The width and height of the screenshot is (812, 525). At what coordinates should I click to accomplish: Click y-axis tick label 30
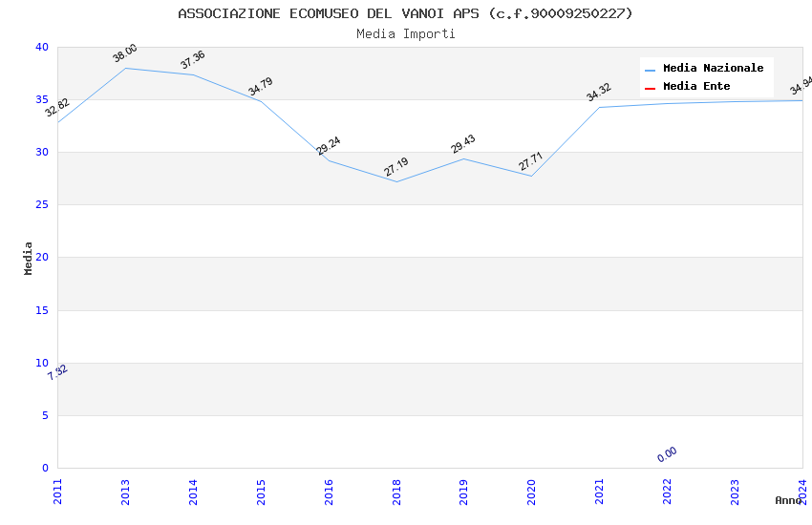pyautogui.click(x=42, y=152)
